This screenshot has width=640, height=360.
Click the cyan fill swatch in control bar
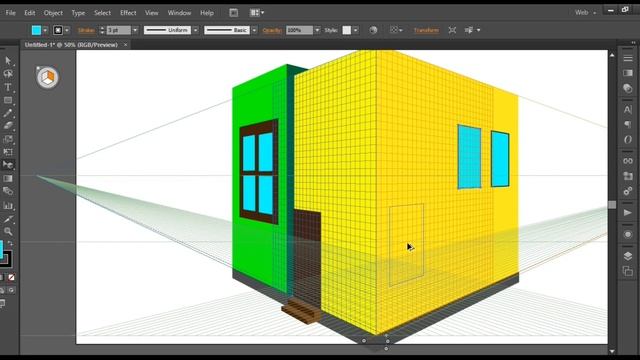[36, 30]
